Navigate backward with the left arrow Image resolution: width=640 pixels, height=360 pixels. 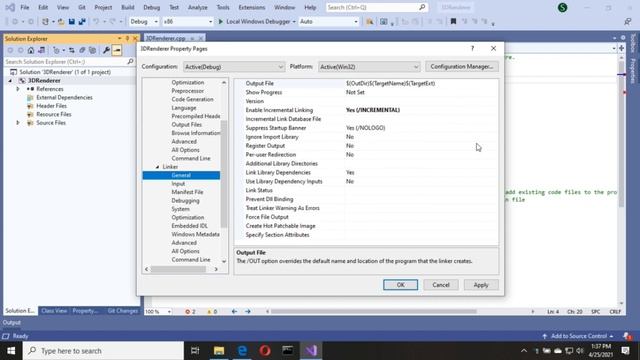coord(234,311)
